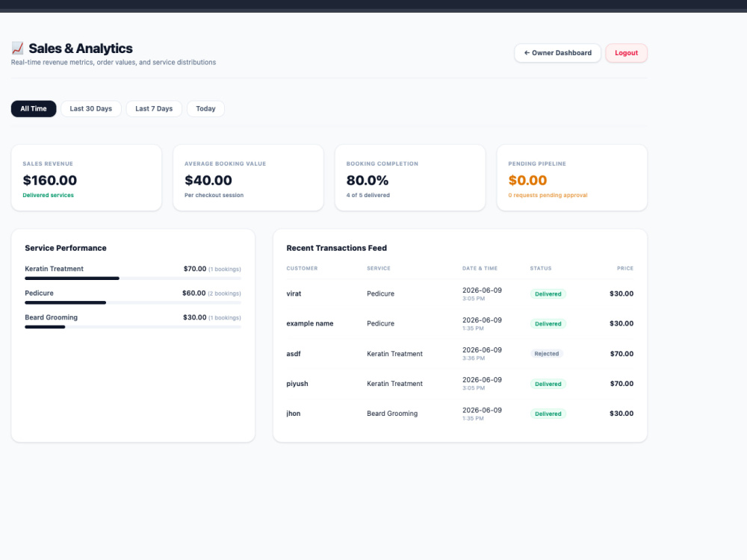Click the $30.00 price for jhon

(x=622, y=414)
